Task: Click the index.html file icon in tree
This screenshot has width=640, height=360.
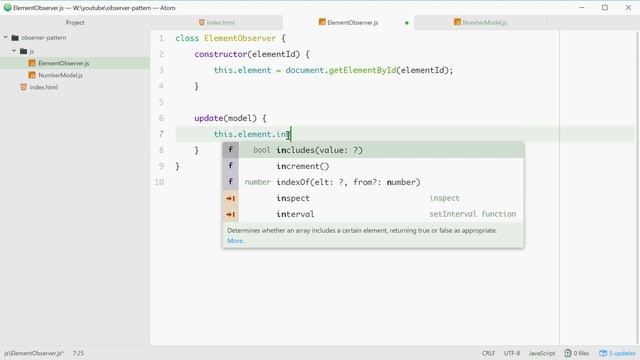Action: pos(24,87)
